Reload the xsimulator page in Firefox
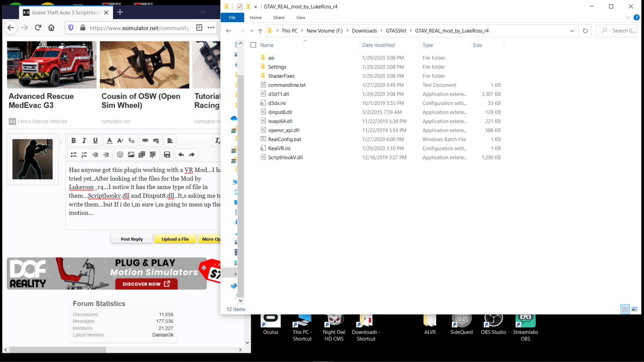 [x=38, y=28]
